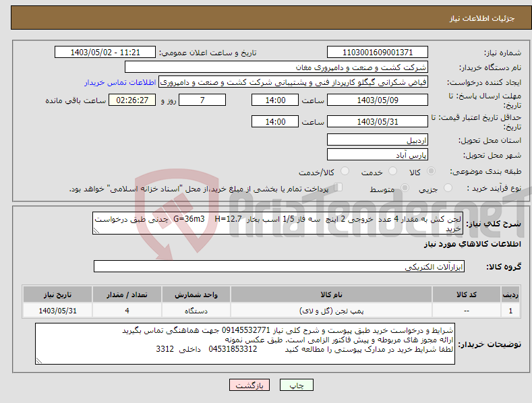This screenshot has width=532, height=403.
Task: Click the buyer organization name field
Action: (276, 67)
